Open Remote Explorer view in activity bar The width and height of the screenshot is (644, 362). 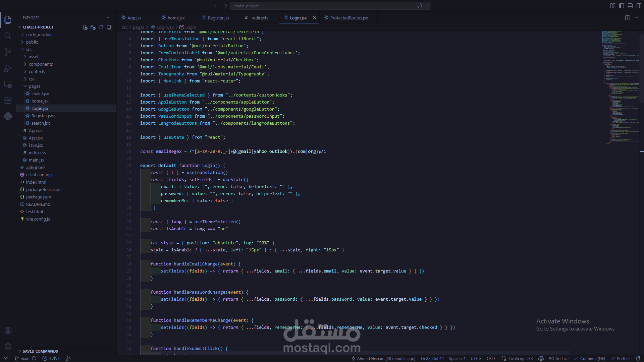pyautogui.click(x=8, y=84)
